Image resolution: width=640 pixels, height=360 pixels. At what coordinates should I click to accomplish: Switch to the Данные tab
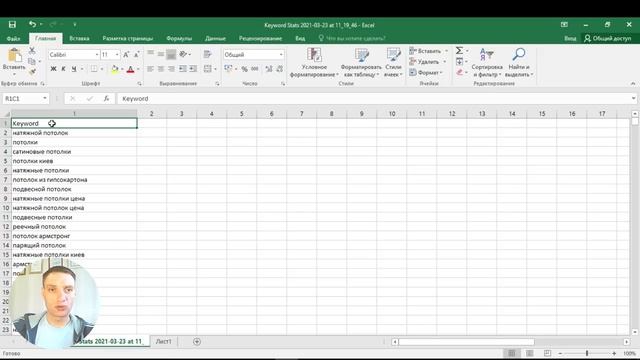[x=216, y=38]
